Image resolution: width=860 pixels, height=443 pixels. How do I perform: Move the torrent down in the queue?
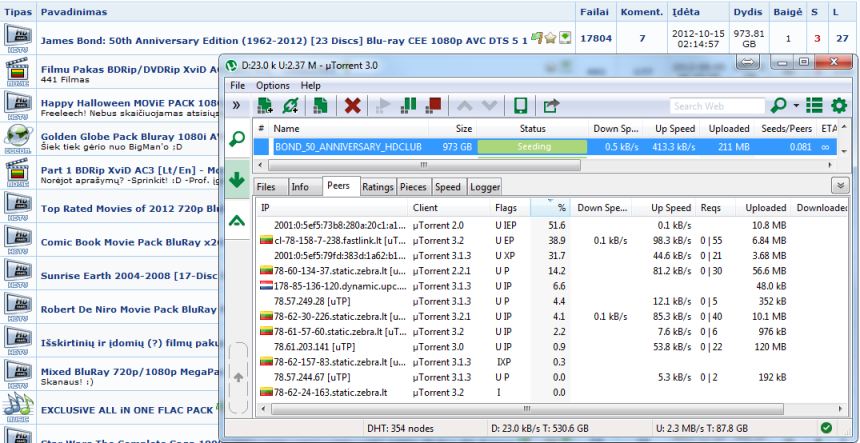coord(489,105)
